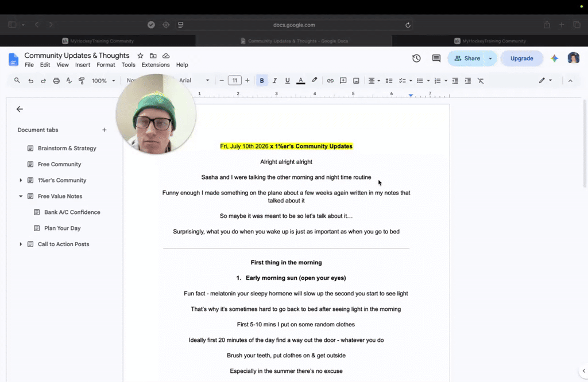This screenshot has width=588, height=382.
Task: Open version history clock icon
Action: pos(416,59)
